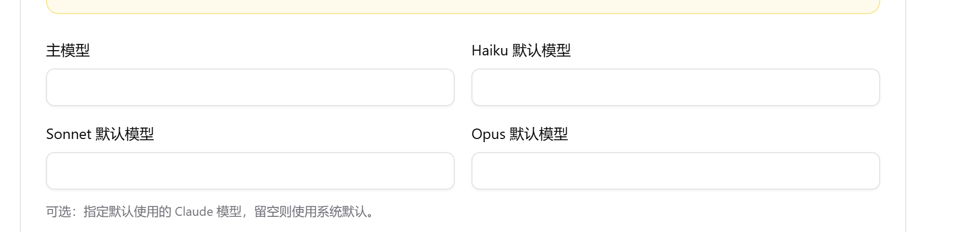Select the Sonnet 默认模型 label
This screenshot has width=980, height=232.
coord(100,134)
